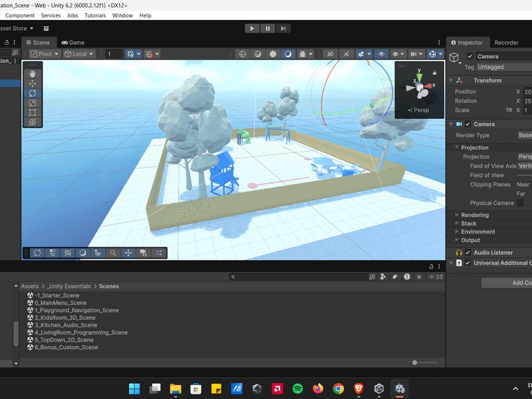Open the Tutorials menu
Image resolution: width=532 pixels, height=399 pixels.
(x=95, y=15)
